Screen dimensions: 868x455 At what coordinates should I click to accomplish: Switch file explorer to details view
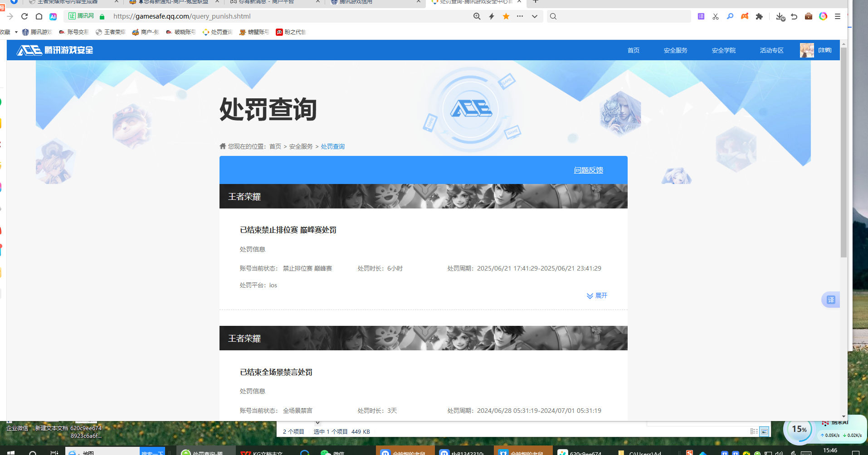coord(754,431)
